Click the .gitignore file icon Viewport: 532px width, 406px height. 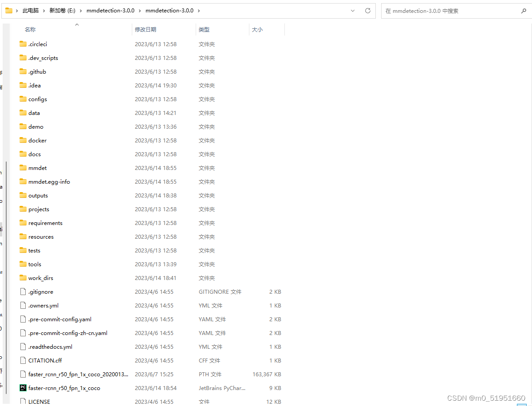(x=23, y=292)
